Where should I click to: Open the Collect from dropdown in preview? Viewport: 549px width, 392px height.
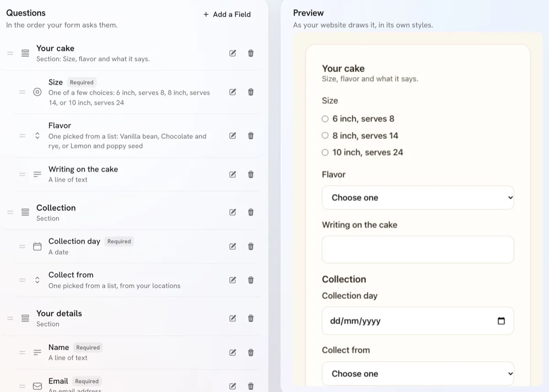tap(418, 374)
